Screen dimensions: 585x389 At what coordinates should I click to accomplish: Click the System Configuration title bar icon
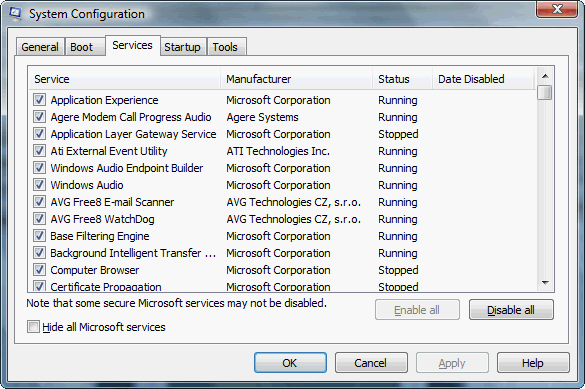click(x=15, y=13)
